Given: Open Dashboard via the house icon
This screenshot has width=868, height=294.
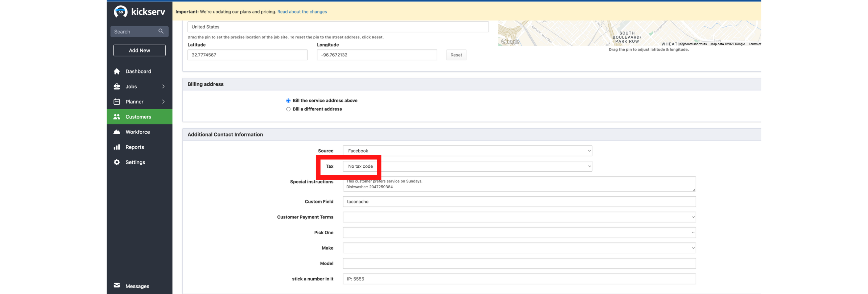Looking at the screenshot, I should click(117, 71).
